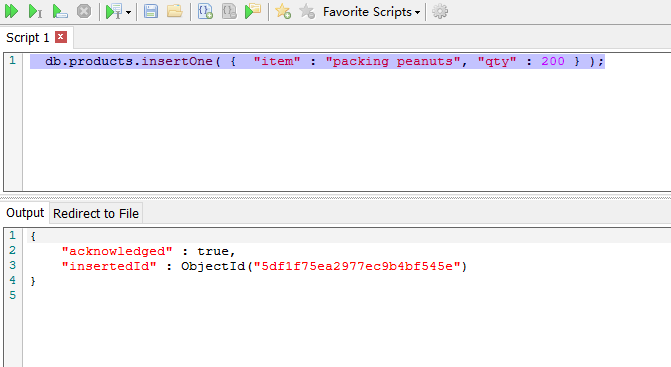Switch to the Output tab
The width and height of the screenshot is (671, 367).
click(25, 213)
